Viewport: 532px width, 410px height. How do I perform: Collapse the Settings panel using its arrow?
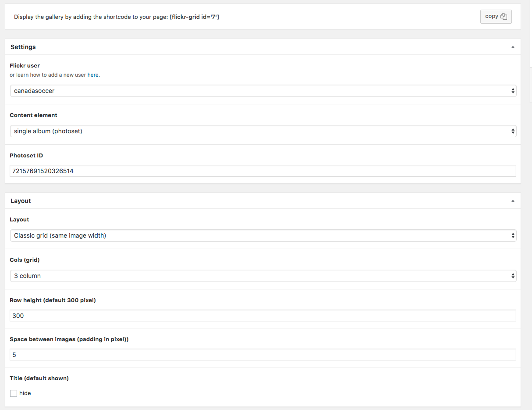click(513, 47)
